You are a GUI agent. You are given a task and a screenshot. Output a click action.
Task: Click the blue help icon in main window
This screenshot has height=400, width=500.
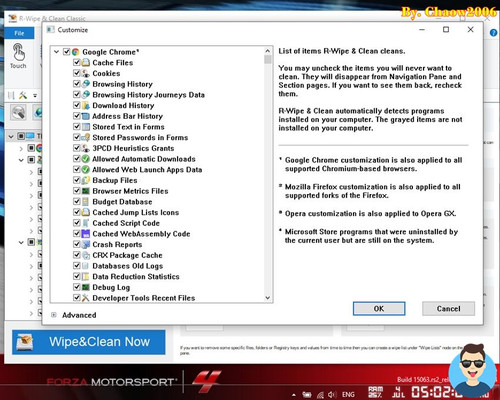pos(493,33)
